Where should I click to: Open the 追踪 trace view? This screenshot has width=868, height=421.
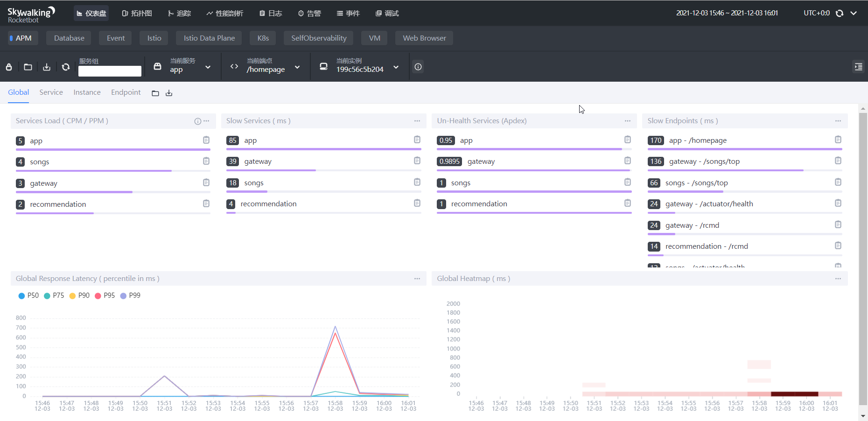[x=179, y=13]
